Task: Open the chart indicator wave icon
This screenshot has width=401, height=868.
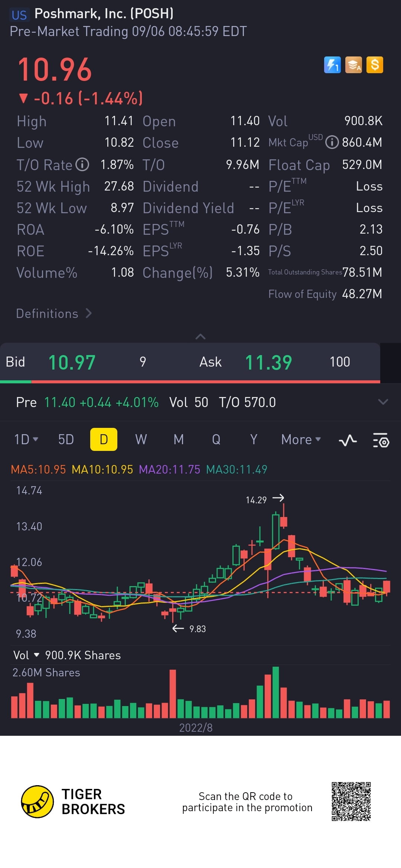Action: click(x=348, y=440)
